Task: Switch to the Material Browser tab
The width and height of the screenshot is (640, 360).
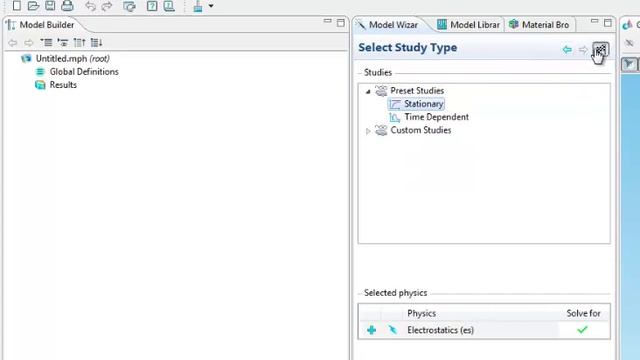Action: [539, 25]
